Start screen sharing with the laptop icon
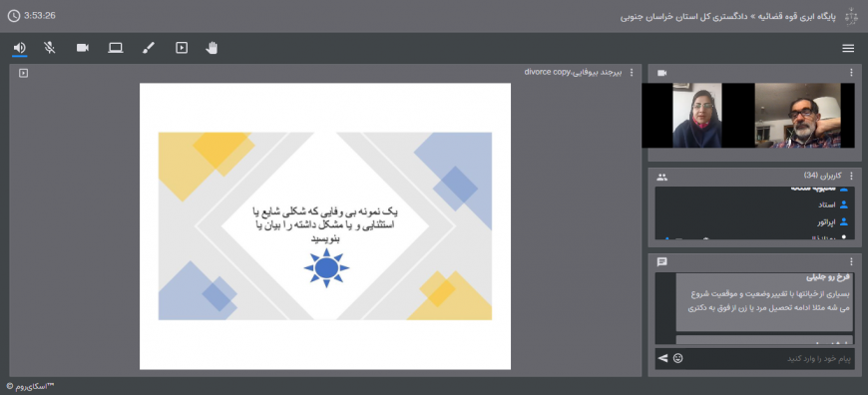The height and width of the screenshot is (395, 868). pyautogui.click(x=116, y=48)
